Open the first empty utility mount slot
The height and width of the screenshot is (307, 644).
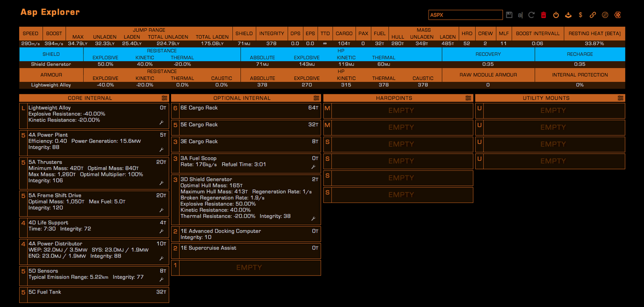point(550,111)
